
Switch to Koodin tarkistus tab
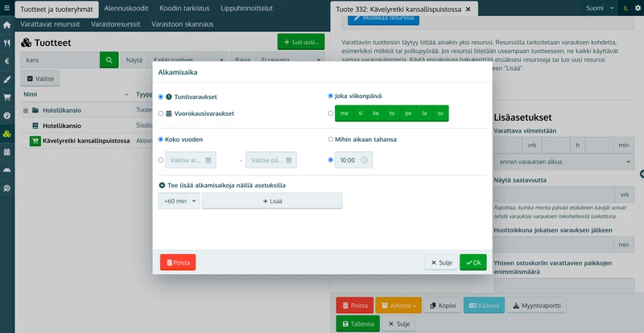[x=184, y=8]
